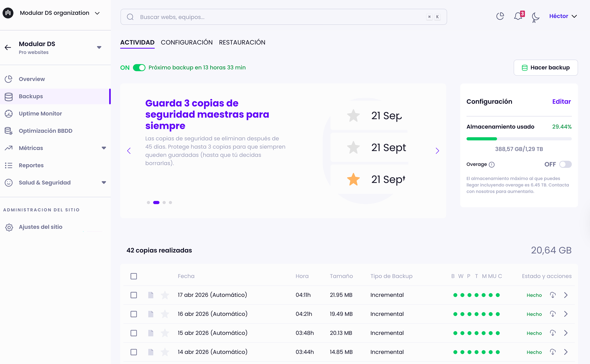Expand the Métricas sidebar submenu
Screen dimensions: 590x364
tap(104, 148)
